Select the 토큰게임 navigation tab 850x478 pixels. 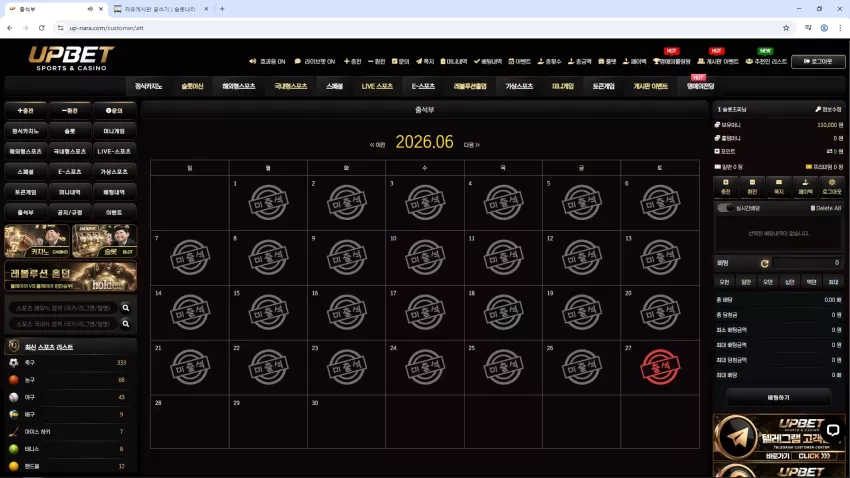pos(603,86)
